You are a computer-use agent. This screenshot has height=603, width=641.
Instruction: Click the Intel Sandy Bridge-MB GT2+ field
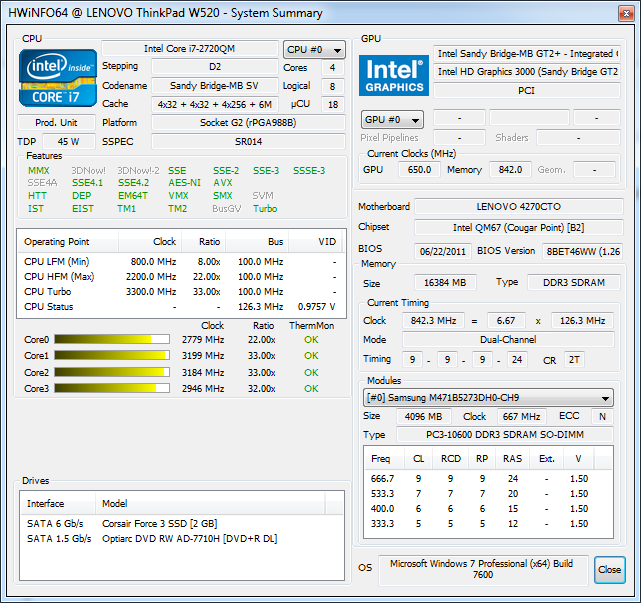(x=527, y=54)
